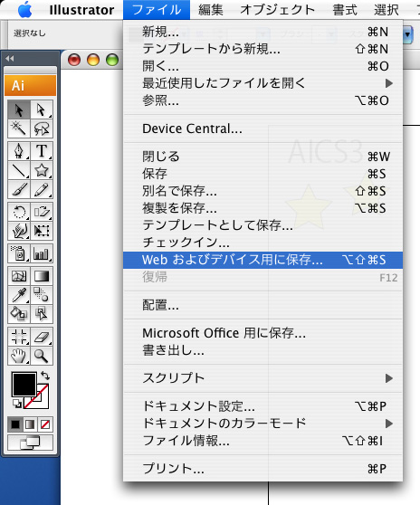Change the screen mode button
420x505 pixels.
[x=30, y=443]
